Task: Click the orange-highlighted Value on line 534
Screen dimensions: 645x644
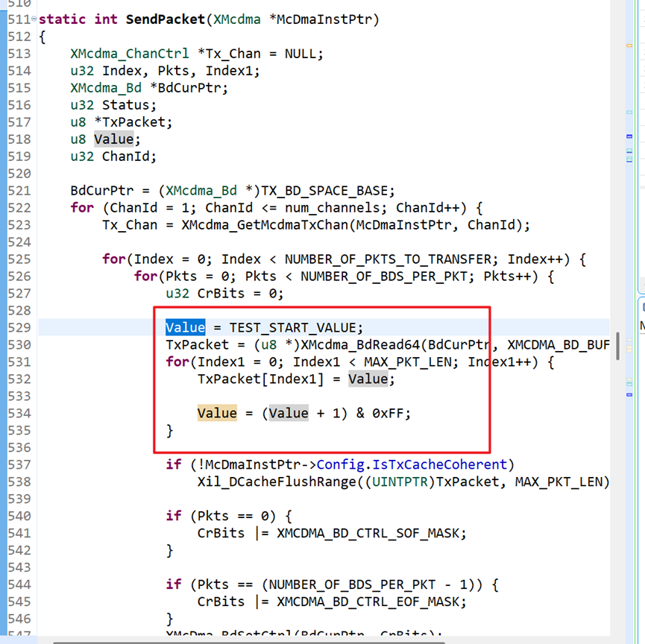Action: [217, 413]
